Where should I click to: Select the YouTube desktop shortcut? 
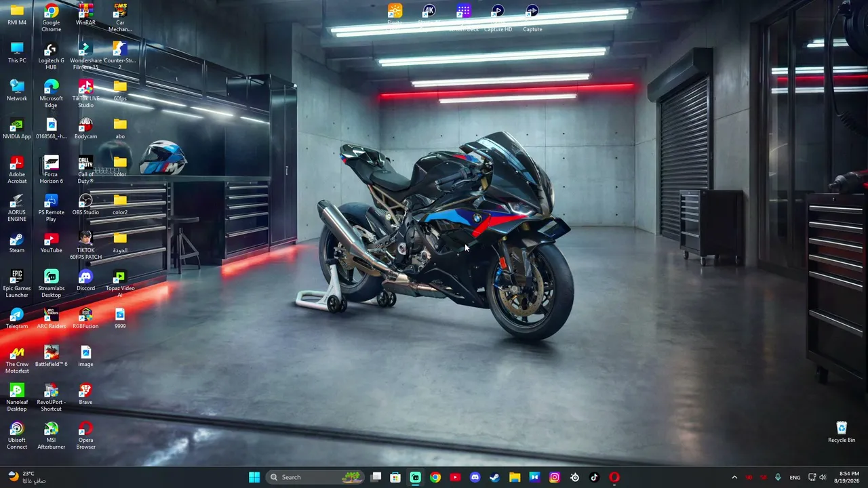pyautogui.click(x=51, y=242)
